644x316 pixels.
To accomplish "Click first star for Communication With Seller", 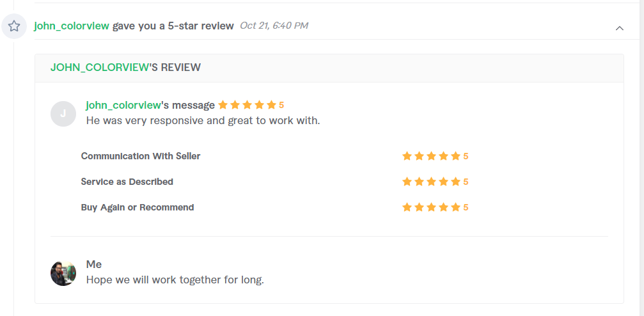I will (407, 156).
